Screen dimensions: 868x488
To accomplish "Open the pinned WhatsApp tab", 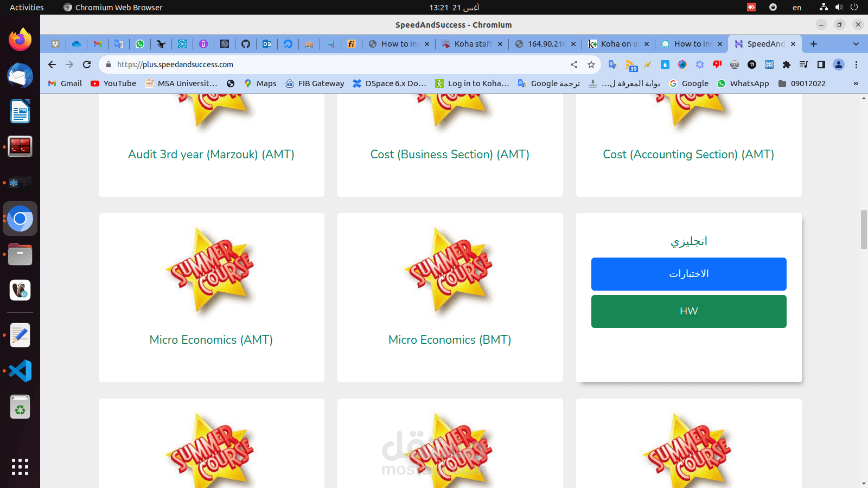I will tap(140, 44).
